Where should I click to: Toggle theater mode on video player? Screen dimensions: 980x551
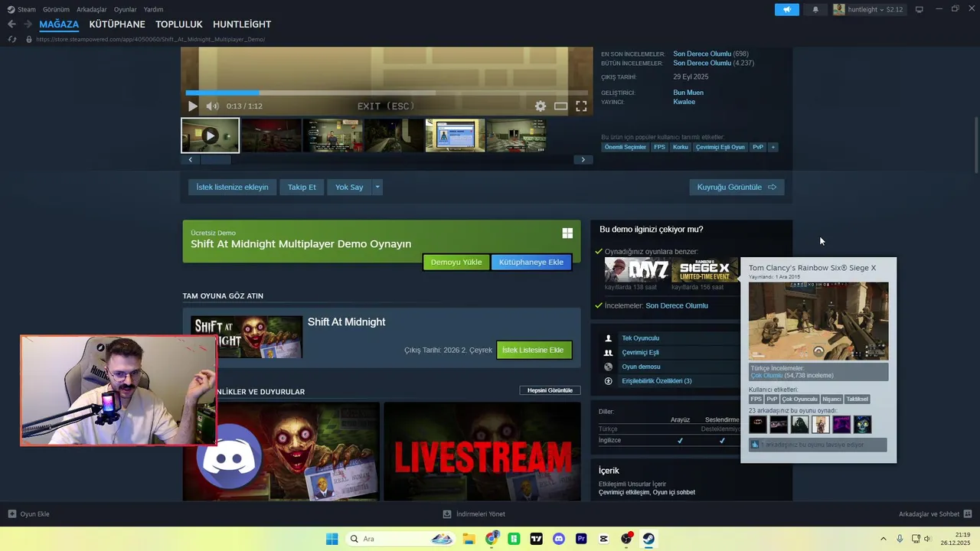click(561, 106)
